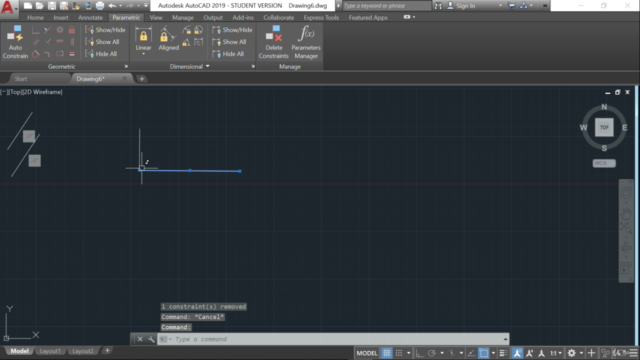Open the Start file tab

[21, 79]
